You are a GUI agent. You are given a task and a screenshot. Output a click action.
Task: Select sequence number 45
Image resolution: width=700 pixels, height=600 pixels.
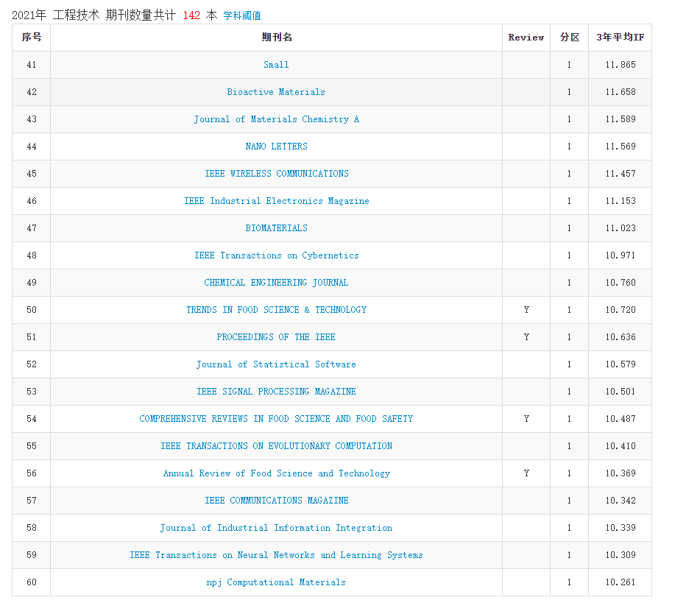32,174
